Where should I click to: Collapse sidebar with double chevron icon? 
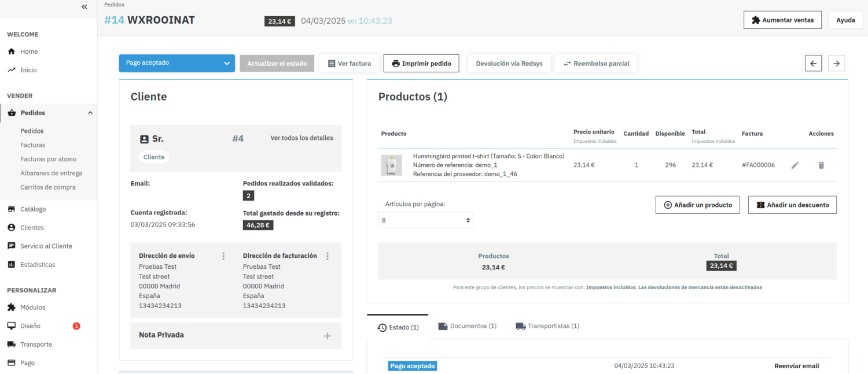pos(84,7)
